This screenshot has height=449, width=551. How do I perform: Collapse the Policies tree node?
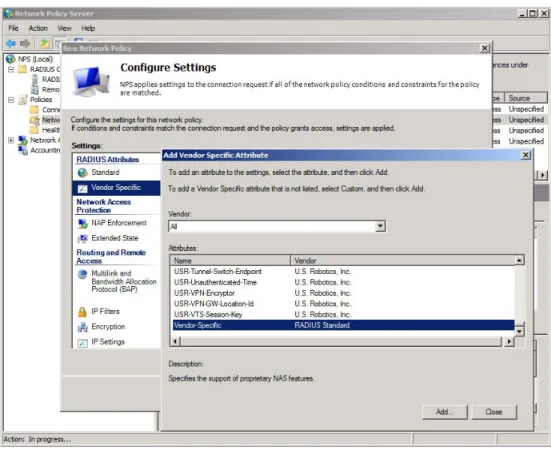pos(11,100)
